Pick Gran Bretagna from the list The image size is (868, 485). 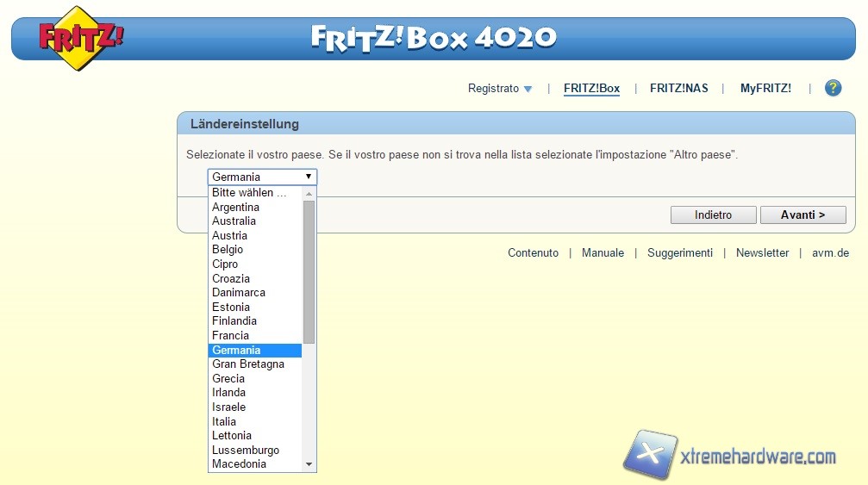pos(248,364)
